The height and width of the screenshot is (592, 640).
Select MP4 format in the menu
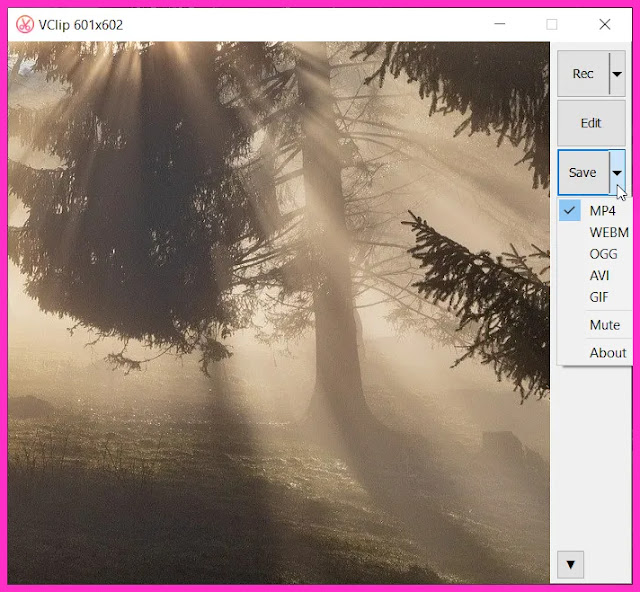click(x=595, y=211)
